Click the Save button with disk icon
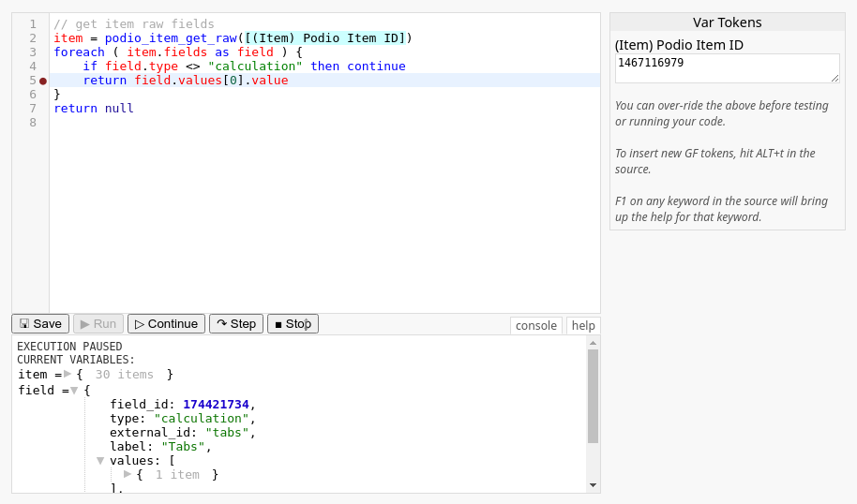The height and width of the screenshot is (504, 857). (40, 324)
